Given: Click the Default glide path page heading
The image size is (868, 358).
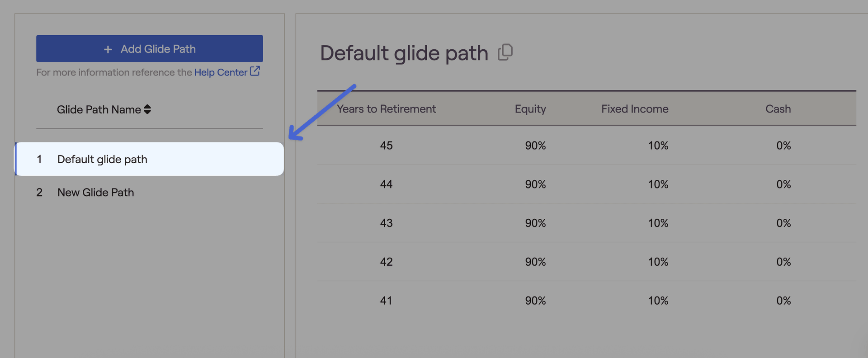Looking at the screenshot, I should [404, 53].
